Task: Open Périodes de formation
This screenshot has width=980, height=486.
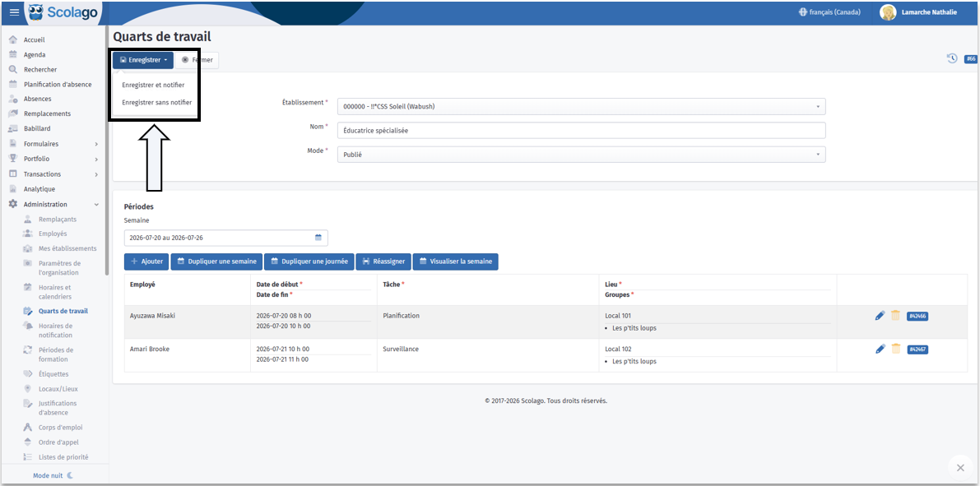Action: coord(56,354)
